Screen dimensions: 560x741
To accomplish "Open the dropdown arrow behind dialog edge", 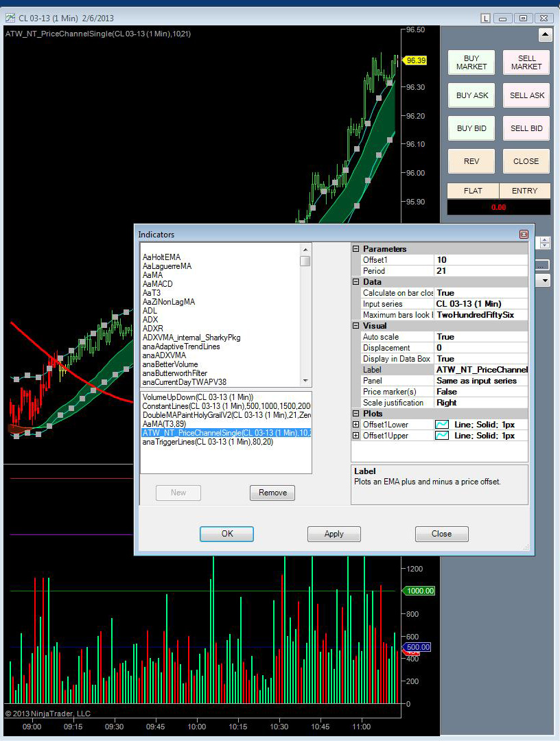I will 544,281.
